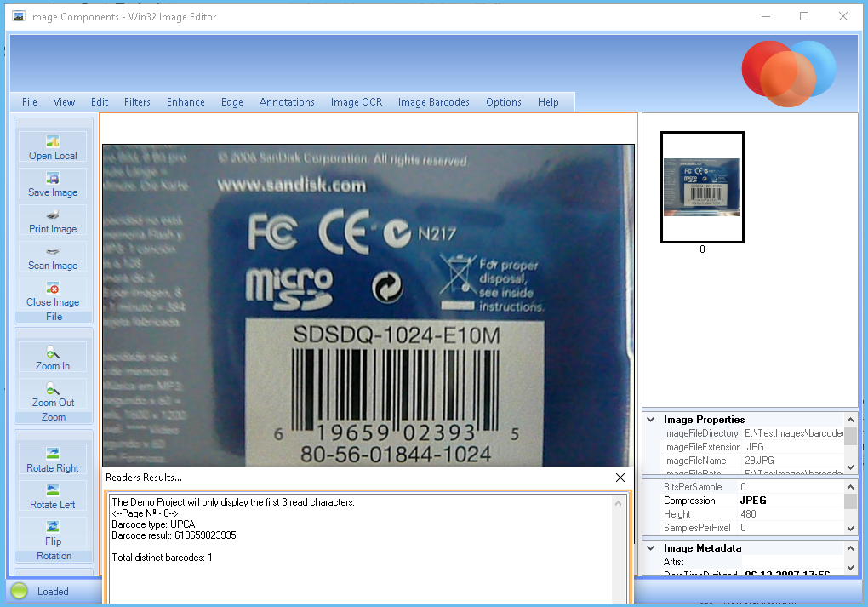Open the Enhance menu
The image size is (868, 607).
(x=186, y=102)
